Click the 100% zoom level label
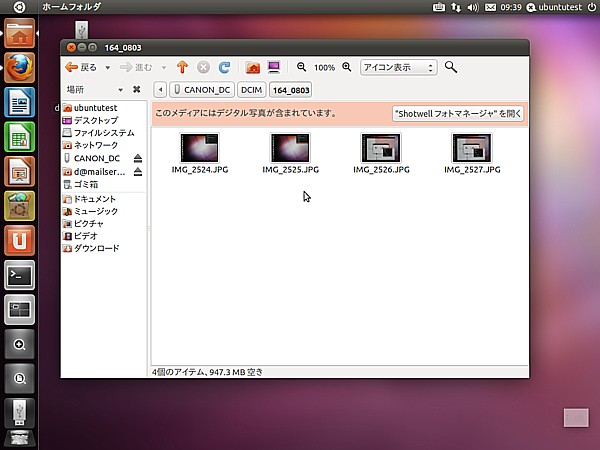 324,68
